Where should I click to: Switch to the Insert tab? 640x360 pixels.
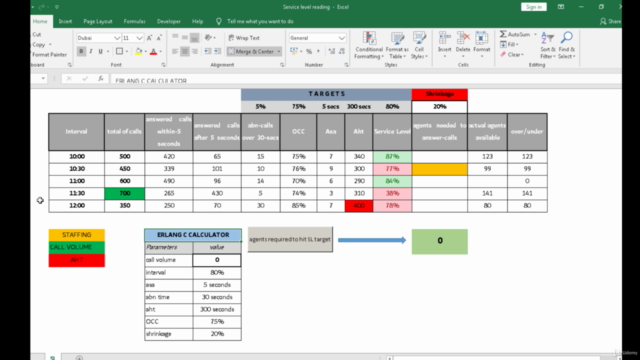(x=65, y=21)
